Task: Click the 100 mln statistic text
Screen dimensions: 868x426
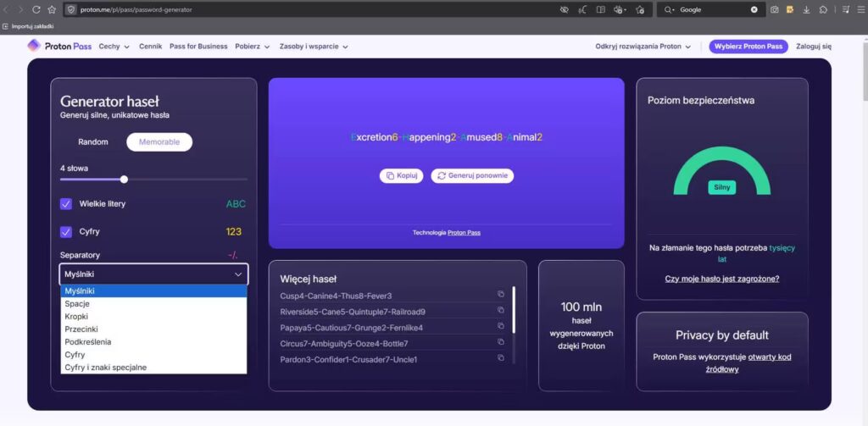Action: [581, 307]
